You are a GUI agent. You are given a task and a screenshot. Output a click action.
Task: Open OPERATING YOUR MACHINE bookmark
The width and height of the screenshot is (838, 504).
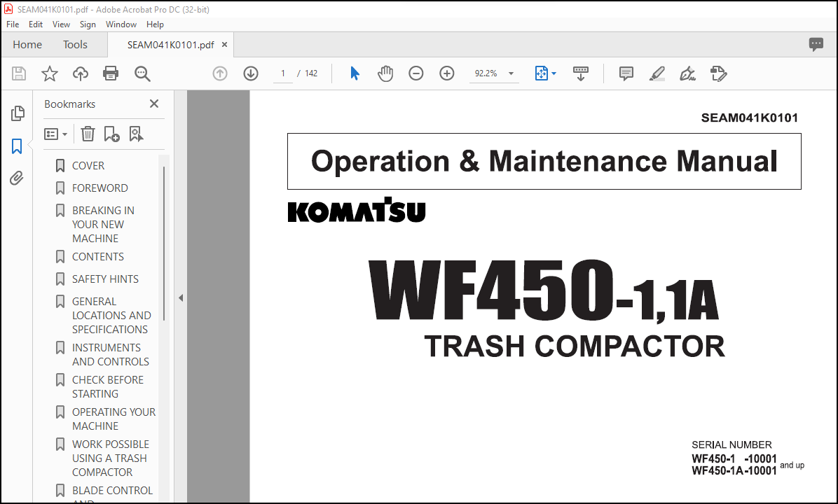(x=114, y=419)
